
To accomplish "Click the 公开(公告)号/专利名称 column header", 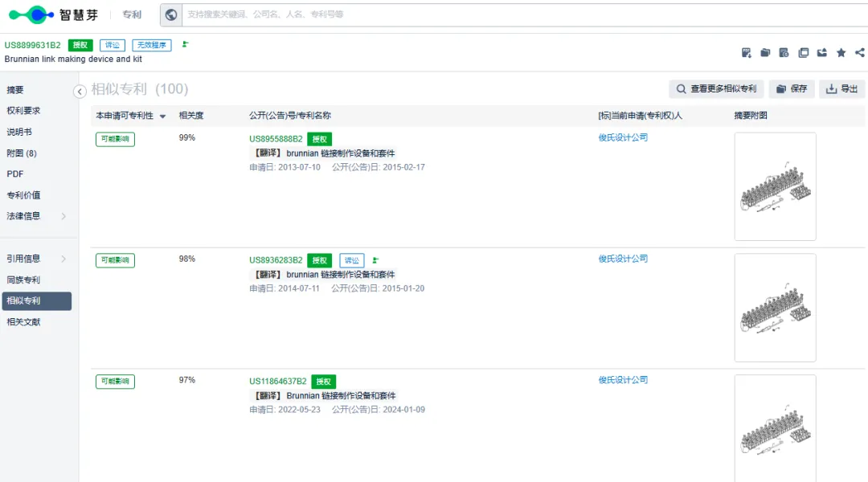I will click(290, 116).
